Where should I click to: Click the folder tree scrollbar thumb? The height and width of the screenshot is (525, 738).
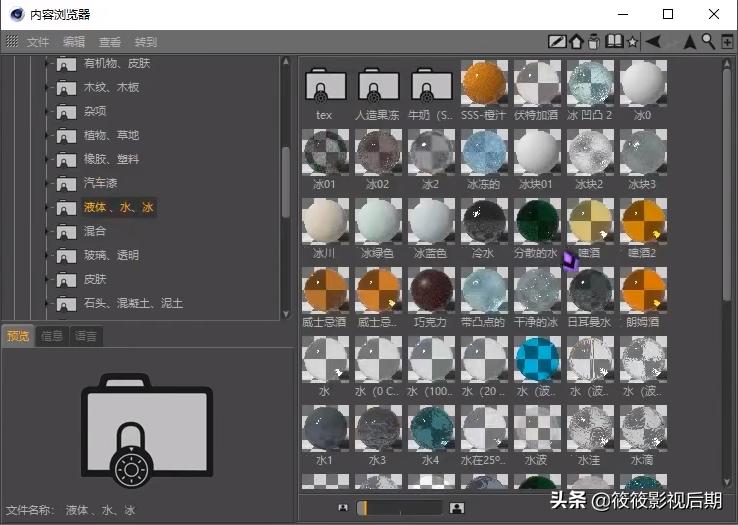click(286, 183)
